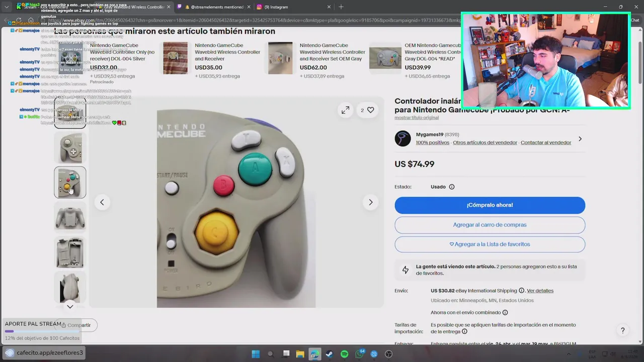Switch to the eBay Wavebird Wireless Controller tab
This screenshot has height=362, width=644.
(x=133, y=7)
